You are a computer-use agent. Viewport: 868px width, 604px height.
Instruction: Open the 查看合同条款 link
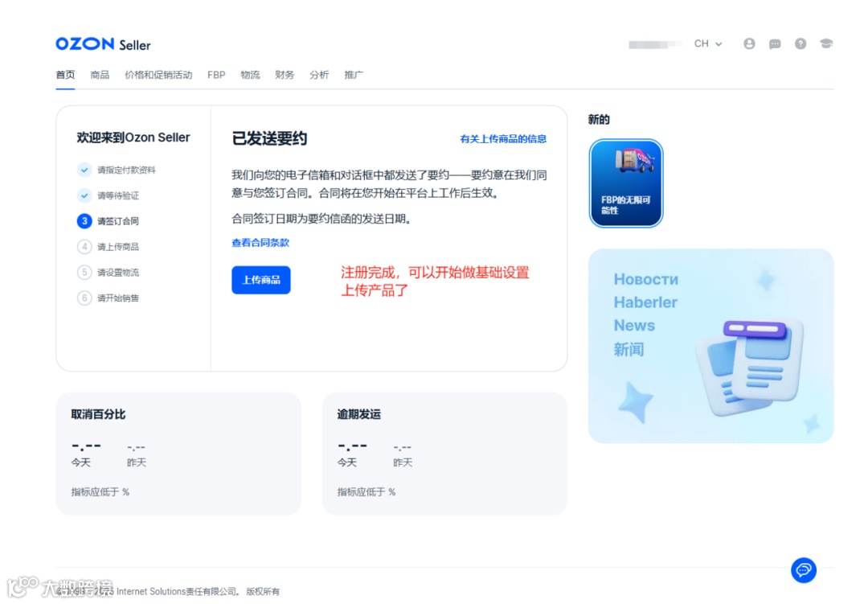click(x=260, y=243)
